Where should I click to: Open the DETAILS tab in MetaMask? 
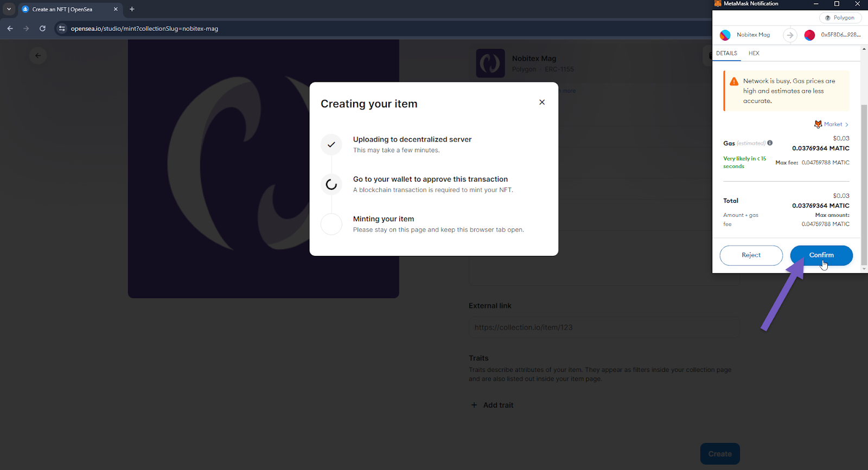coord(726,53)
